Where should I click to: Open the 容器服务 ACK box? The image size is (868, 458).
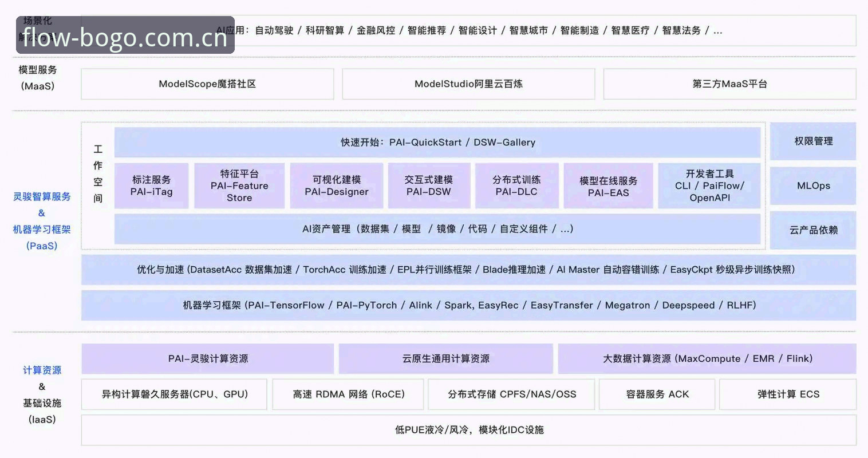657,394
